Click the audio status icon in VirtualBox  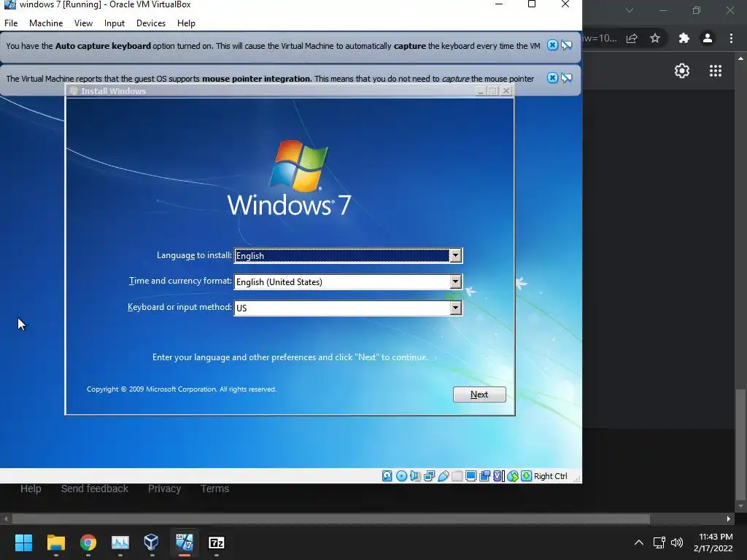(x=415, y=475)
